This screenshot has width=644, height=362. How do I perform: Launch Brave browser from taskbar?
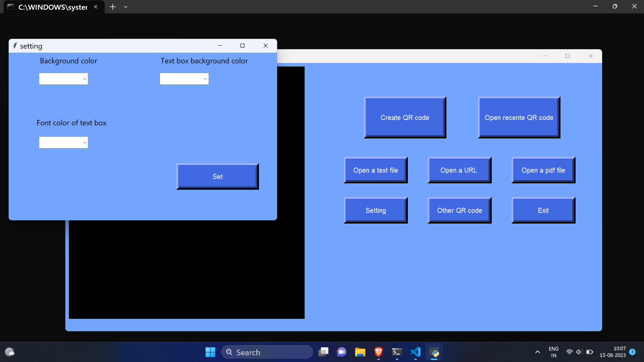coord(378,352)
